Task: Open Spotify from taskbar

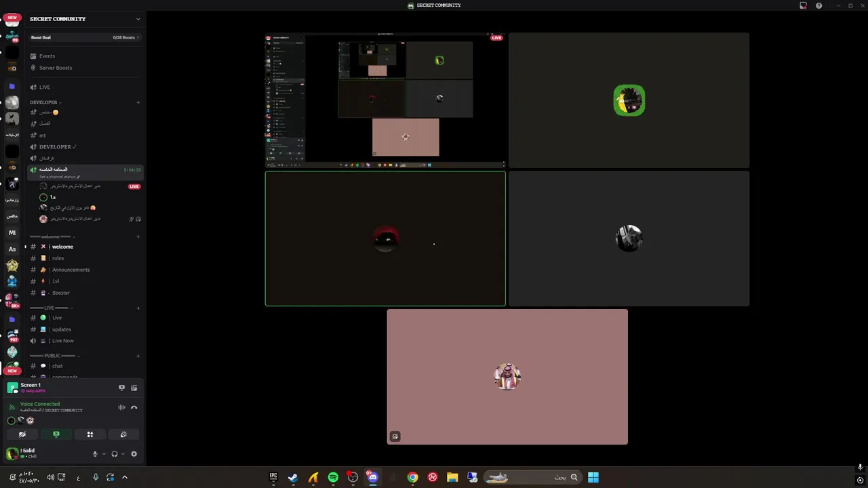Action: (x=333, y=477)
